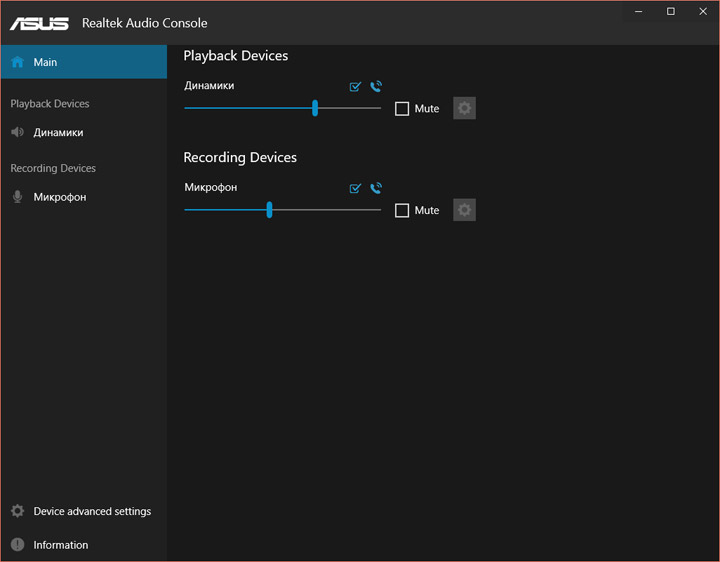Click the ASUS logo in title bar
The height and width of the screenshot is (562, 720).
click(40, 23)
